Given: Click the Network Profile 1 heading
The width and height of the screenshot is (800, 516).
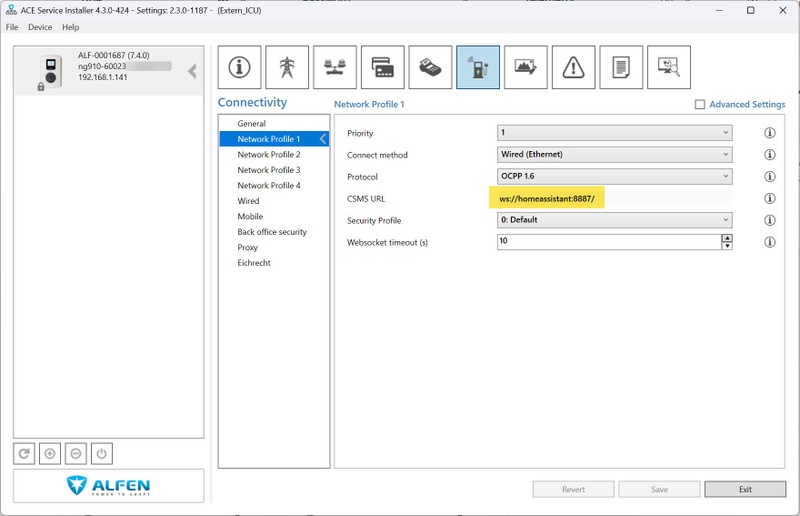Looking at the screenshot, I should (x=369, y=104).
